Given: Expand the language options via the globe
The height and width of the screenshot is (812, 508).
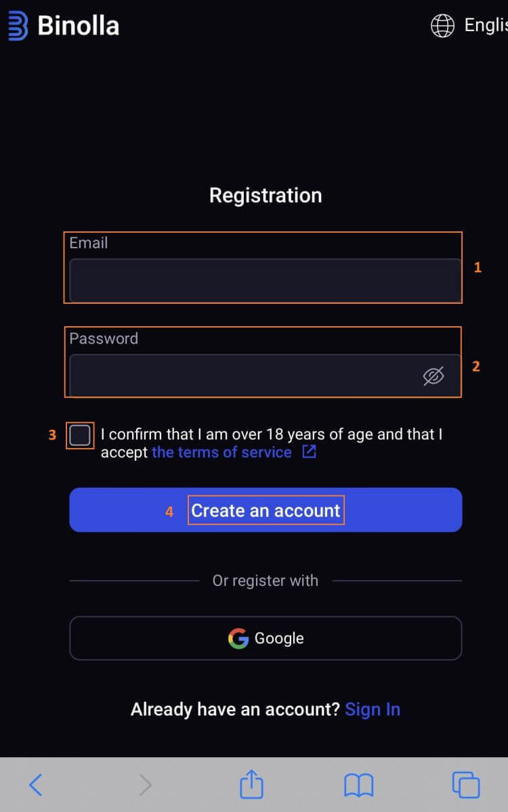Looking at the screenshot, I should 442,26.
